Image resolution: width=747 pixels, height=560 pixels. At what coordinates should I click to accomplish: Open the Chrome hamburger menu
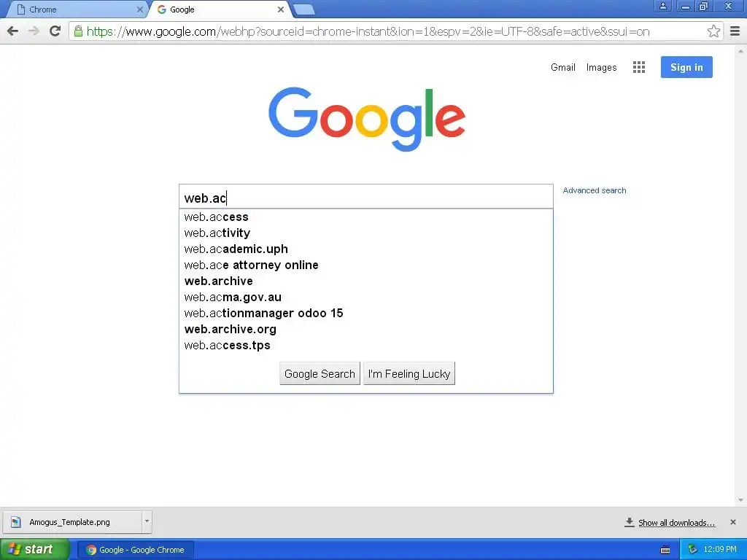[x=735, y=31]
